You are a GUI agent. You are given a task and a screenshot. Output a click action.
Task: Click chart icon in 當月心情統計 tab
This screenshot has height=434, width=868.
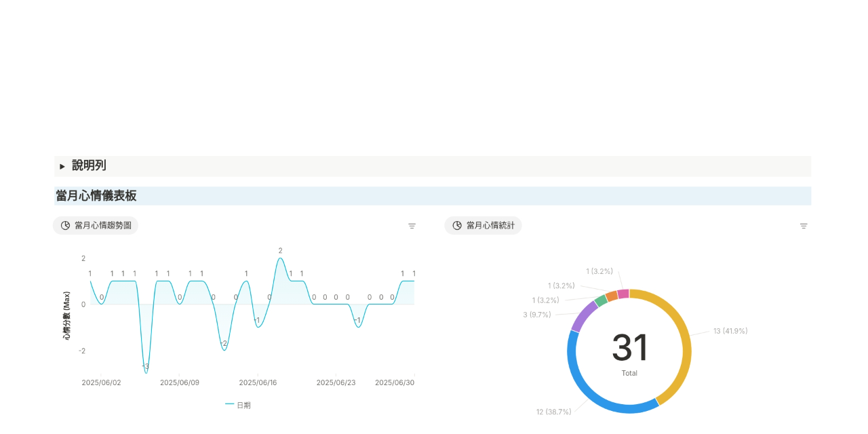click(x=457, y=225)
